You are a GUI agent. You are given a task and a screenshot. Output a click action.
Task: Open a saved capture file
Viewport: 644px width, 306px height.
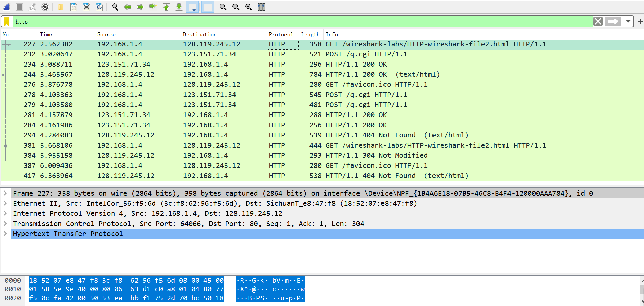(60, 7)
